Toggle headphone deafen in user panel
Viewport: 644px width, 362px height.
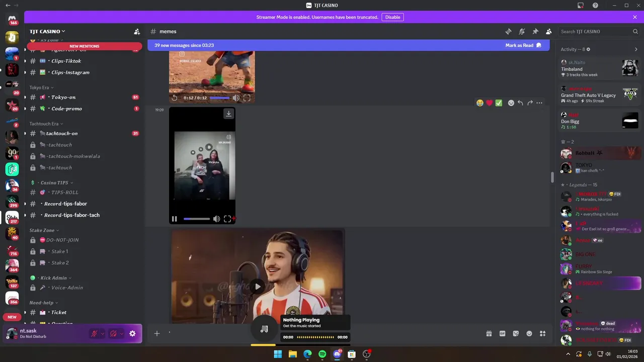click(113, 333)
